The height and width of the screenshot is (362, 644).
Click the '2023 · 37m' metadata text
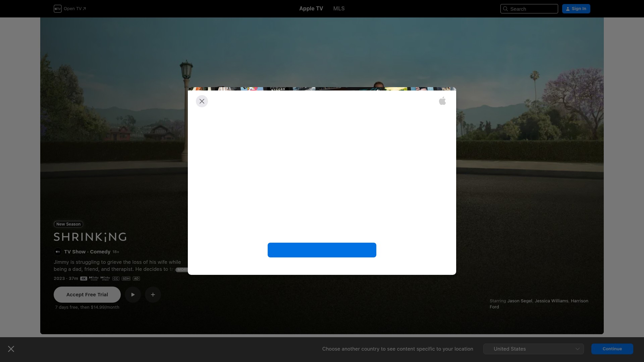coord(66,279)
